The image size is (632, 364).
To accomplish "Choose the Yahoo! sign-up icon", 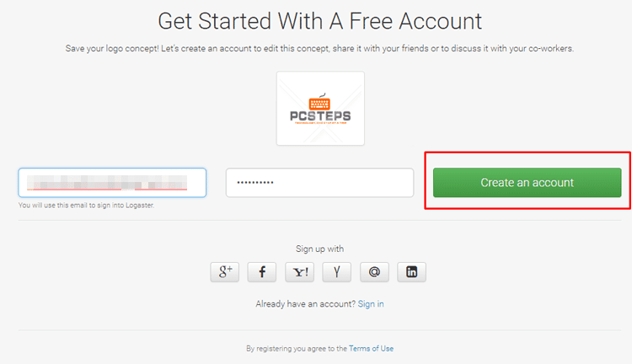I will (x=299, y=272).
